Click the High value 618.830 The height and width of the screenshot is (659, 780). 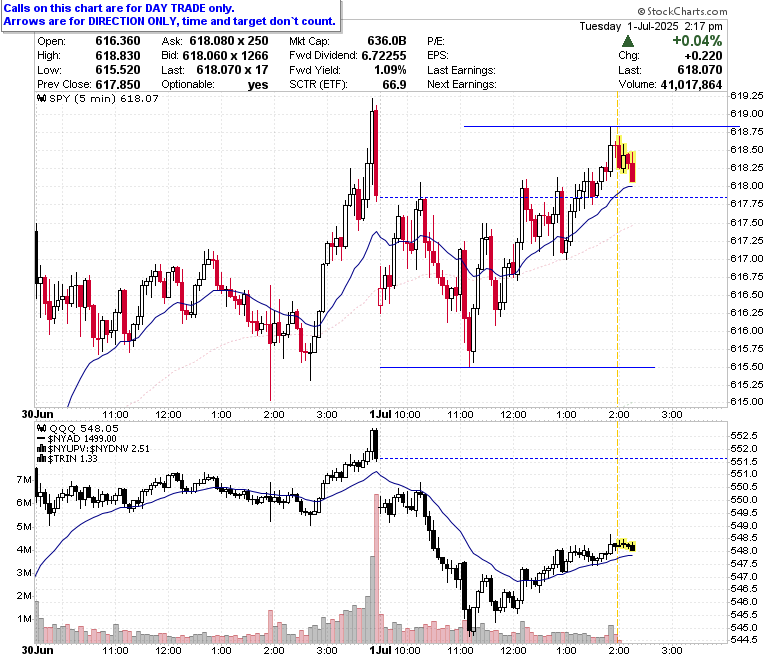coord(118,55)
